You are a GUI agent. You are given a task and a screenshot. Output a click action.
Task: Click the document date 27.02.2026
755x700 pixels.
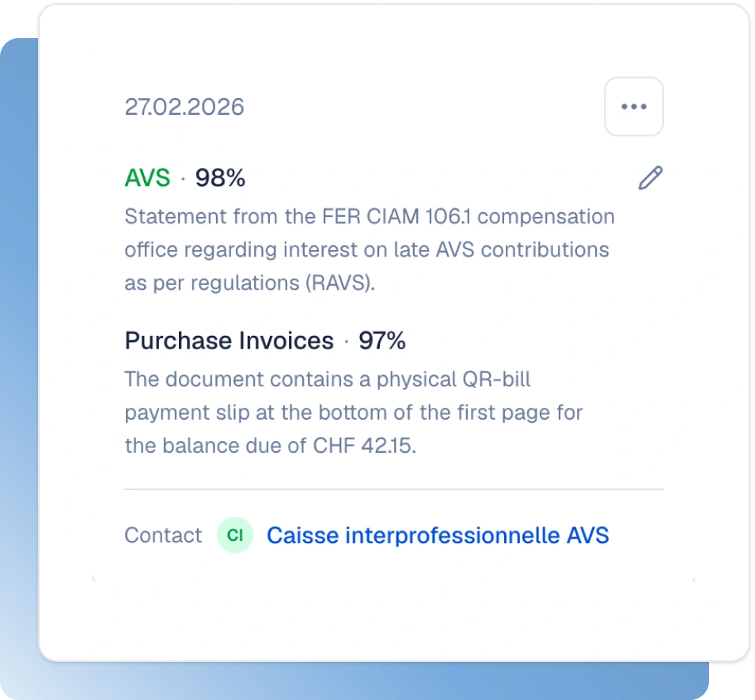tap(184, 106)
